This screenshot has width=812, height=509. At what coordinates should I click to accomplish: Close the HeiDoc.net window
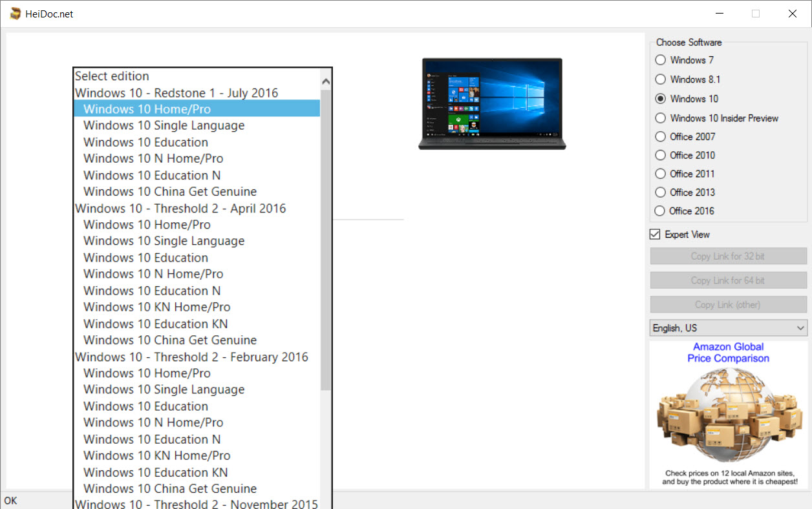pyautogui.click(x=793, y=14)
